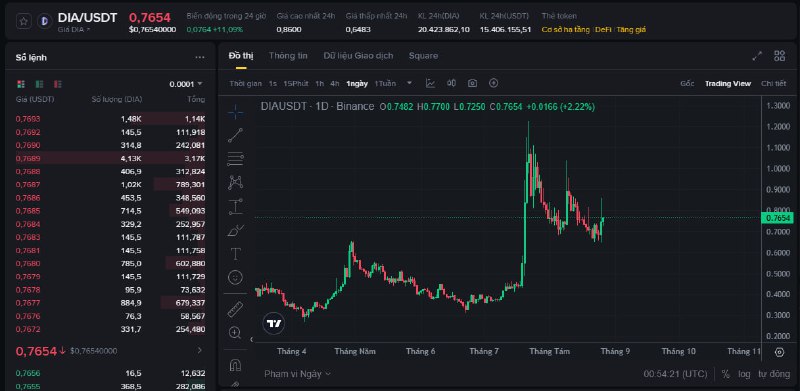This screenshot has width=800, height=391.
Task: Open the Square tab
Action: (x=423, y=56)
